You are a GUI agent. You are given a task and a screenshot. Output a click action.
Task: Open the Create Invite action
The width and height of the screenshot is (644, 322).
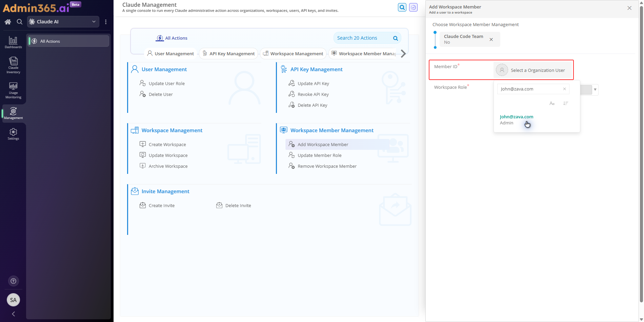tap(162, 205)
